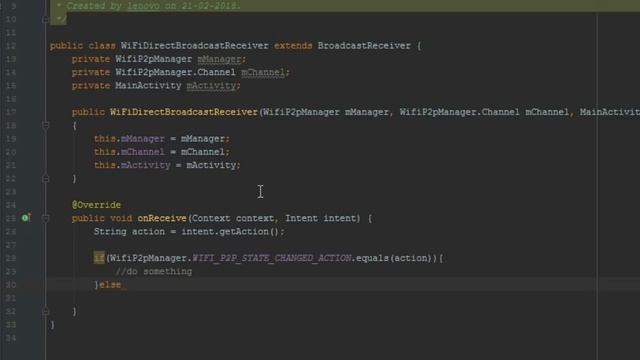
Task: Click line number 12 in gutter
Action: (x=11, y=46)
